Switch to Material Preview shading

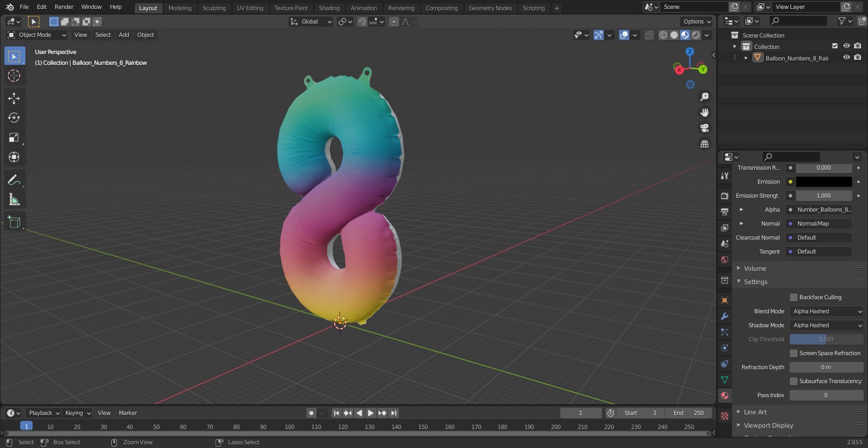[x=685, y=35]
